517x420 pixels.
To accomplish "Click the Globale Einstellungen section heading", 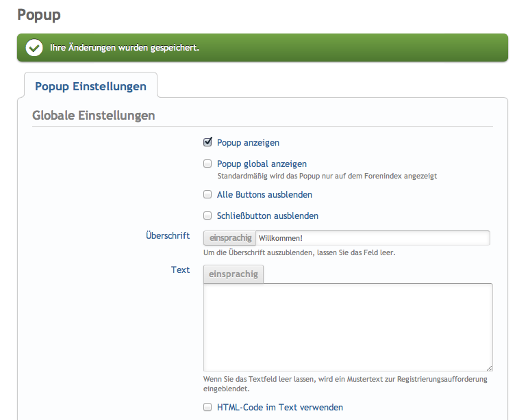I will point(94,115).
